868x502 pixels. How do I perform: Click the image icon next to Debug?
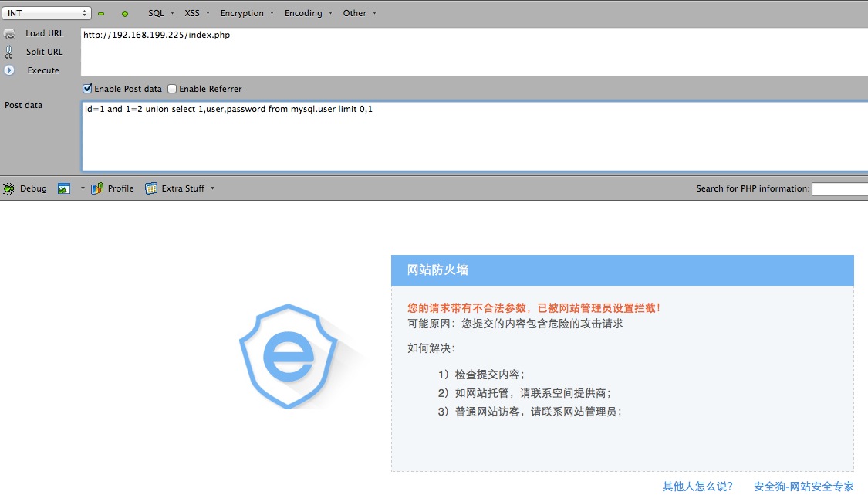pos(64,189)
